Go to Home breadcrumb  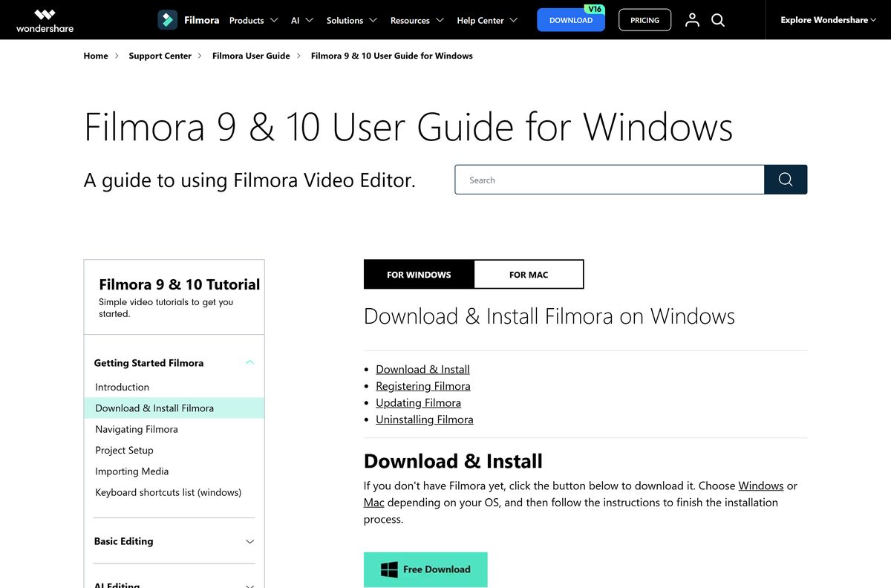[96, 56]
